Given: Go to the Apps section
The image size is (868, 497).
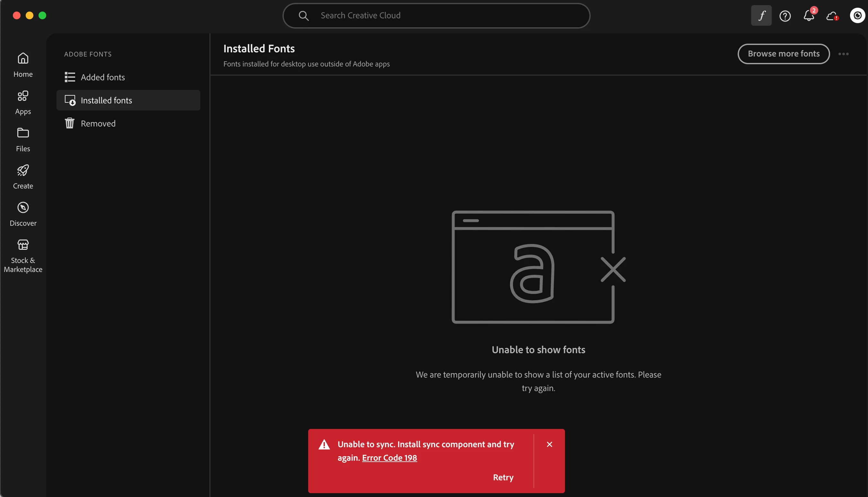Looking at the screenshot, I should [x=23, y=102].
